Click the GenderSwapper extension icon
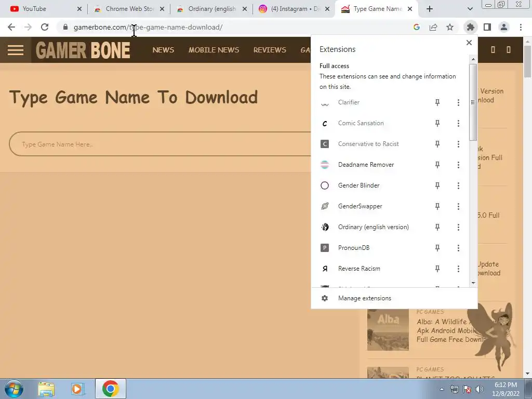Image resolution: width=532 pixels, height=399 pixels. coord(325,206)
